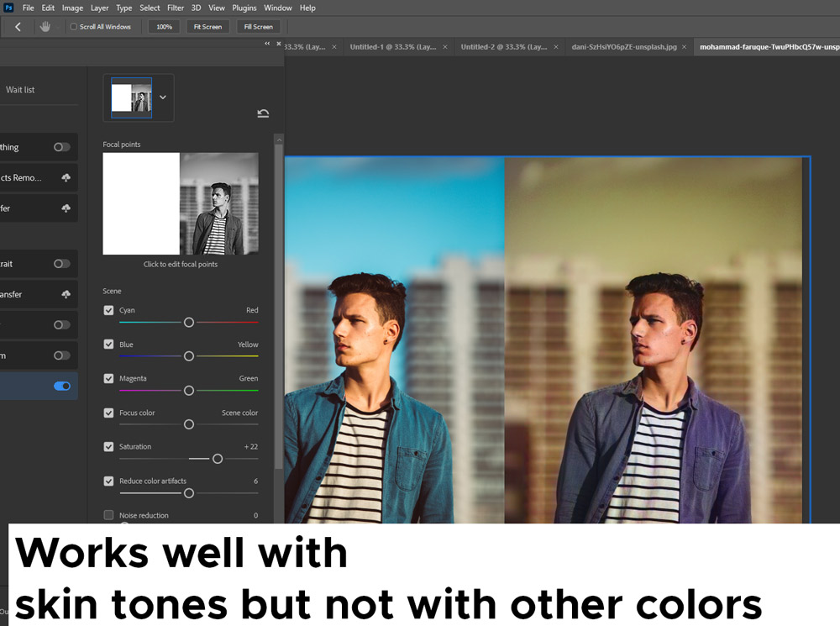Click 'Click to edit focal points' link

181,264
